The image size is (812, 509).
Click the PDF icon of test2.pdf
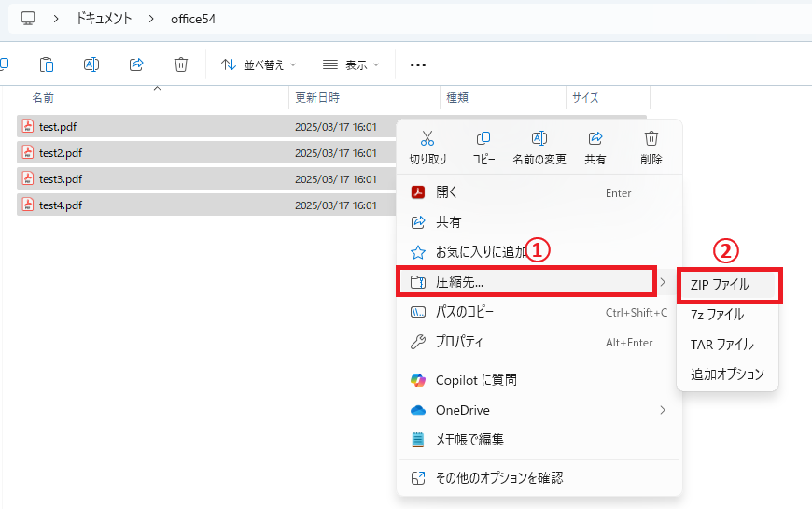28,152
